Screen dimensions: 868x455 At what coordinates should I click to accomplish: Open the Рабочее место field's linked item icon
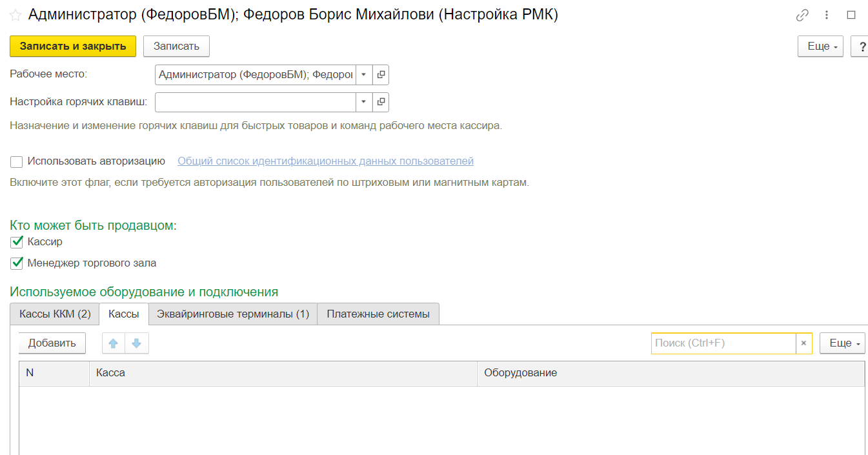381,75
